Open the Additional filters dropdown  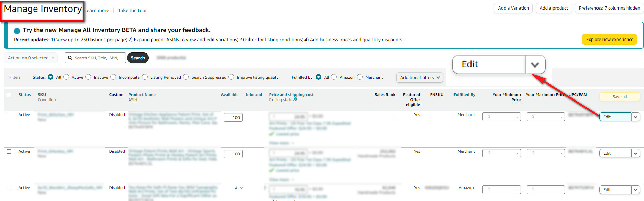pos(419,77)
